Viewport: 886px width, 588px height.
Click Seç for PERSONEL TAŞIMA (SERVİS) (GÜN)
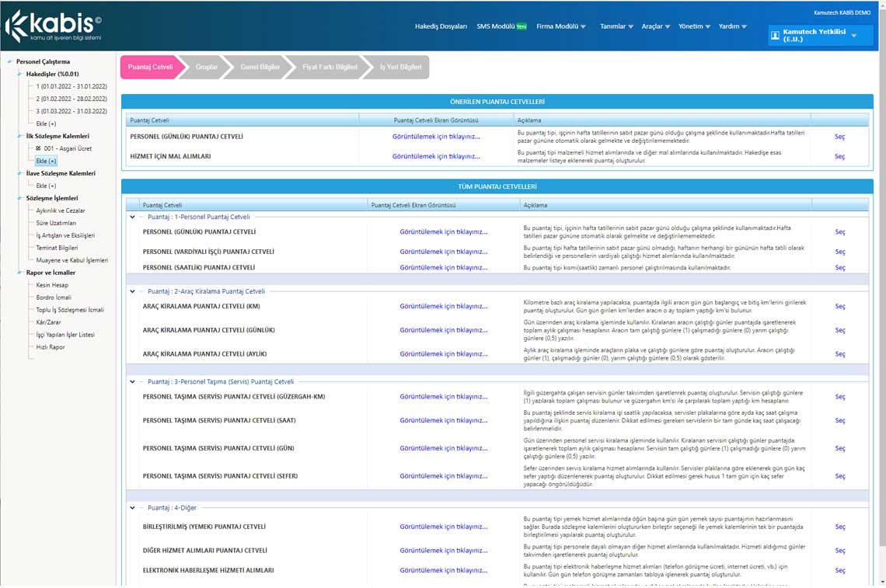tap(840, 448)
